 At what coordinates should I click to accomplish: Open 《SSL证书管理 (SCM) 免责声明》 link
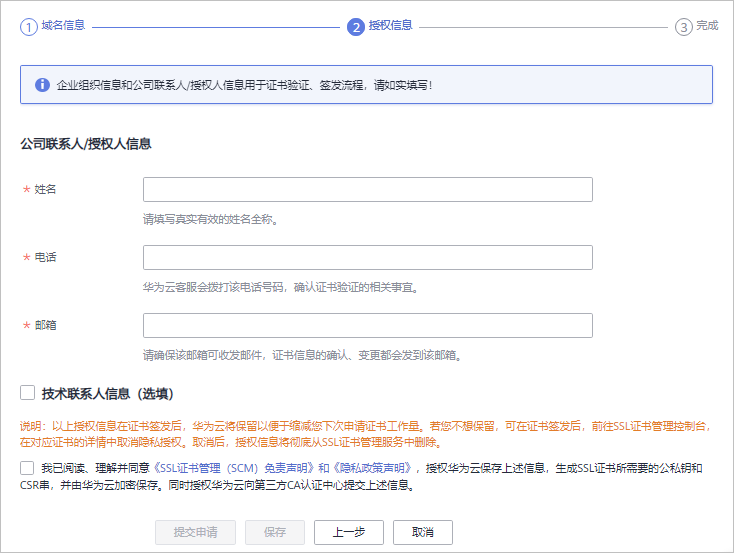[x=233, y=468]
